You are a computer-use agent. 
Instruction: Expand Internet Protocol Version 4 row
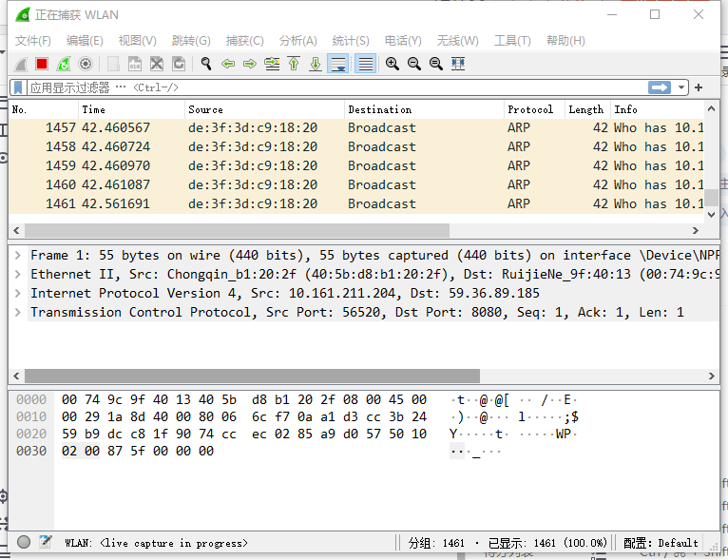pos(18,293)
